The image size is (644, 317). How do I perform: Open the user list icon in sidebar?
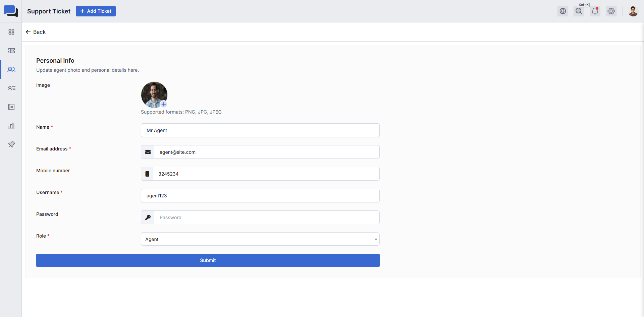click(x=11, y=88)
